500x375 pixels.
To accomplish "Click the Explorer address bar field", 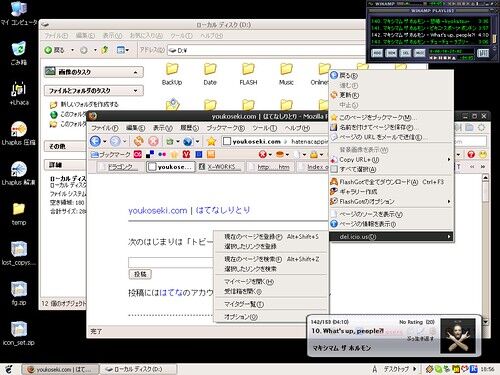I will [x=266, y=50].
